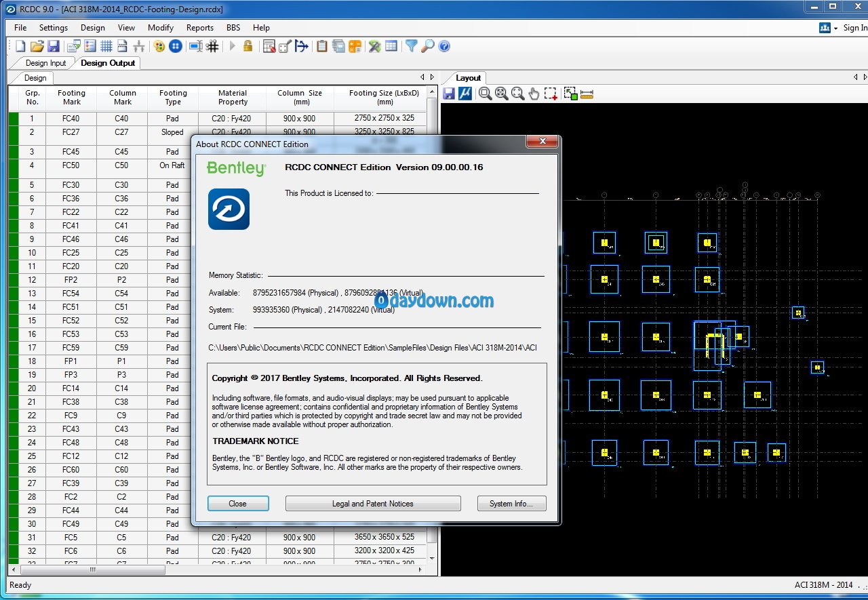Viewport: 868px width, 600px height.
Task: Select the pan hand tool in Layout
Action: point(534,94)
